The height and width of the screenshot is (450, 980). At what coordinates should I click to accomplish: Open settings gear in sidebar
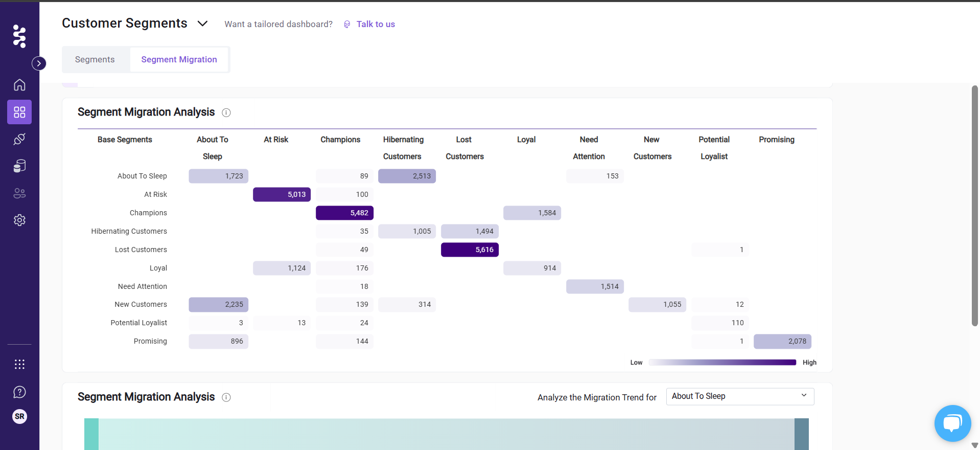tap(19, 220)
